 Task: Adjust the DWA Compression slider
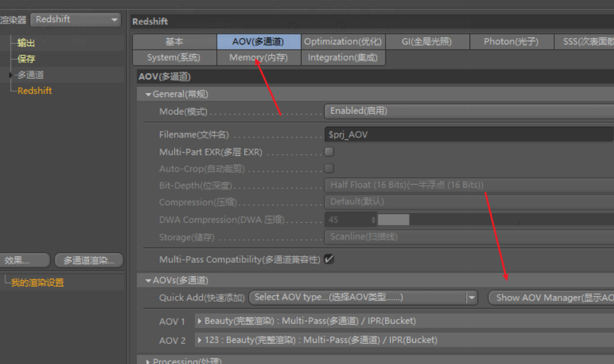tap(496, 220)
